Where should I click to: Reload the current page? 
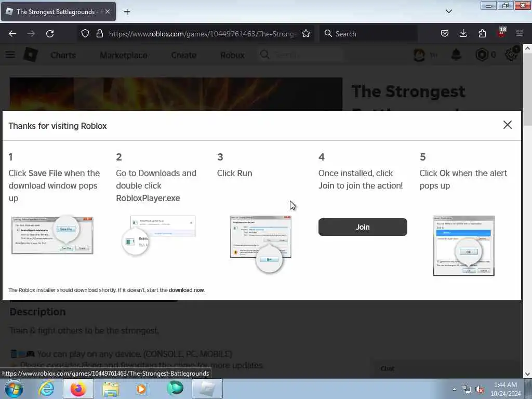tap(50, 34)
